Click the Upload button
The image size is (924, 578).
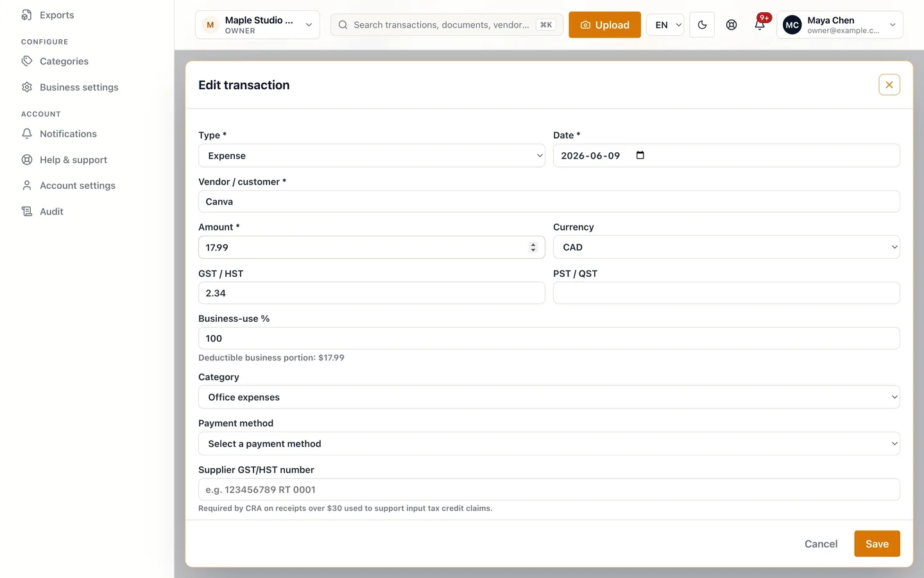click(604, 25)
